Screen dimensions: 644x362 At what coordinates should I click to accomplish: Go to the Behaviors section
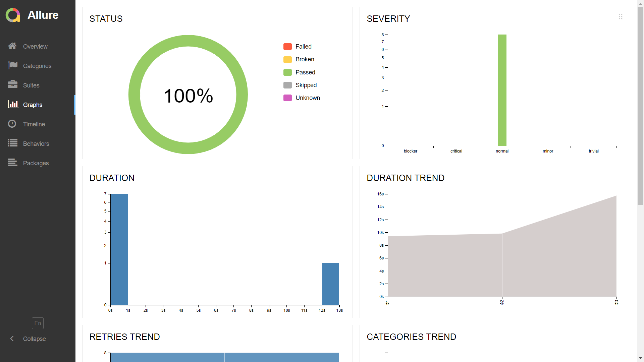[36, 144]
